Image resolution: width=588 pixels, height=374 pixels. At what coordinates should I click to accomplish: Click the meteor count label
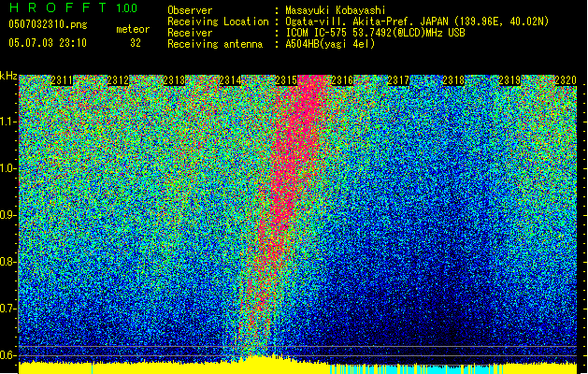click(133, 29)
